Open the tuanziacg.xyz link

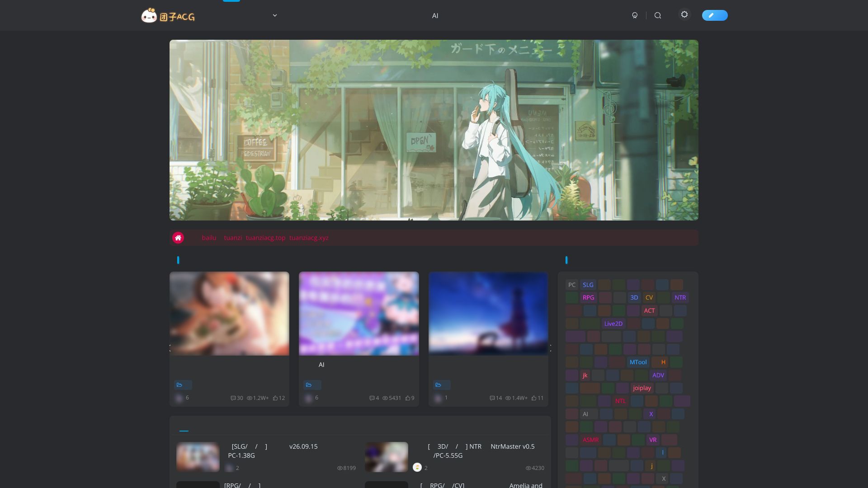[x=309, y=238]
